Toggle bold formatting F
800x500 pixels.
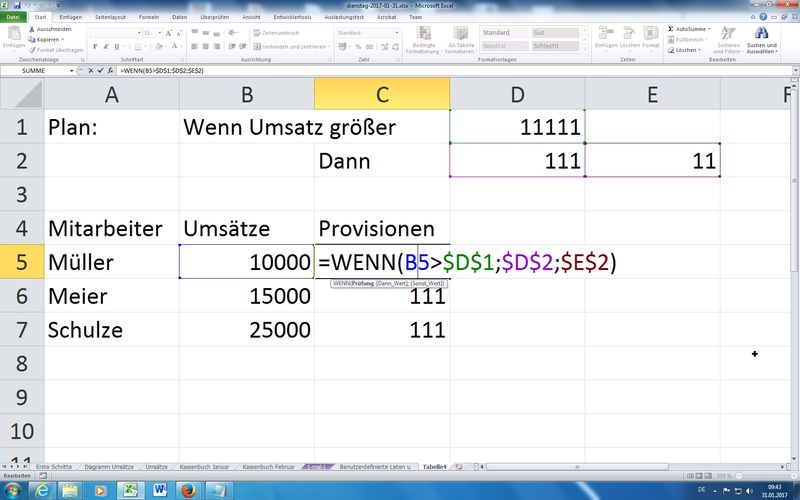coord(95,47)
